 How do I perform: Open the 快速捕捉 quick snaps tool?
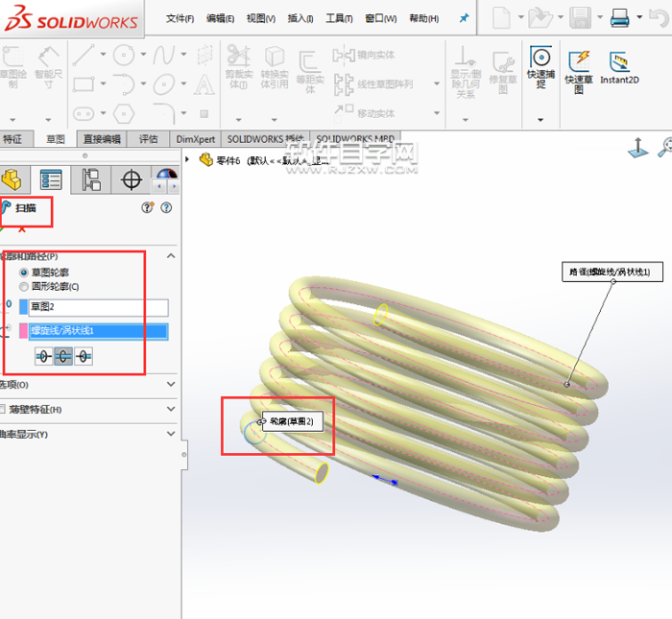pyautogui.click(x=540, y=67)
